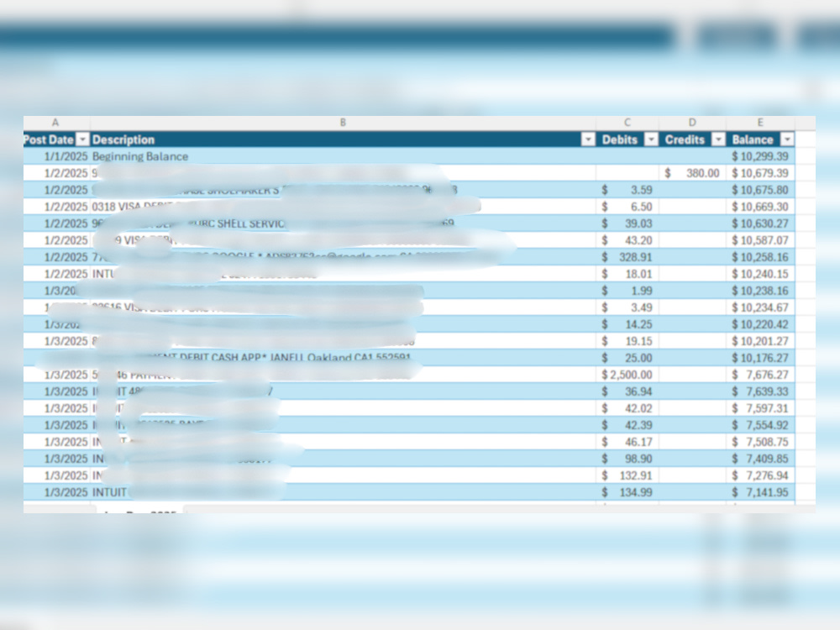Select the 1.99 debit cell

[x=627, y=291]
